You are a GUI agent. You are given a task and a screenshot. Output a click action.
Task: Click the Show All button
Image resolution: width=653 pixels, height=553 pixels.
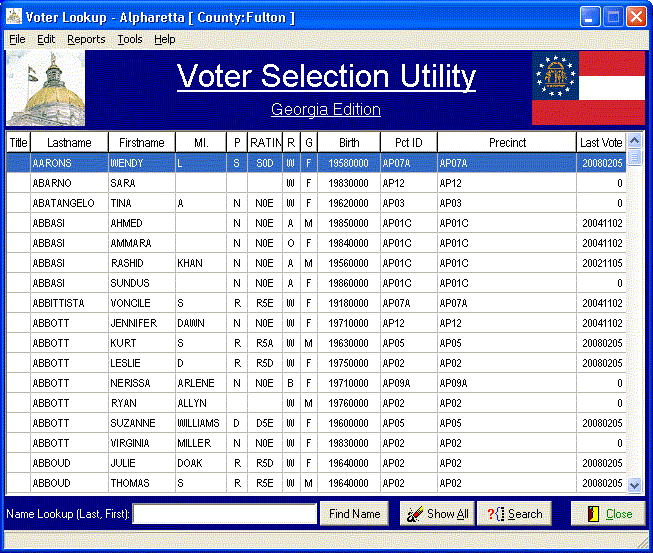click(x=437, y=514)
